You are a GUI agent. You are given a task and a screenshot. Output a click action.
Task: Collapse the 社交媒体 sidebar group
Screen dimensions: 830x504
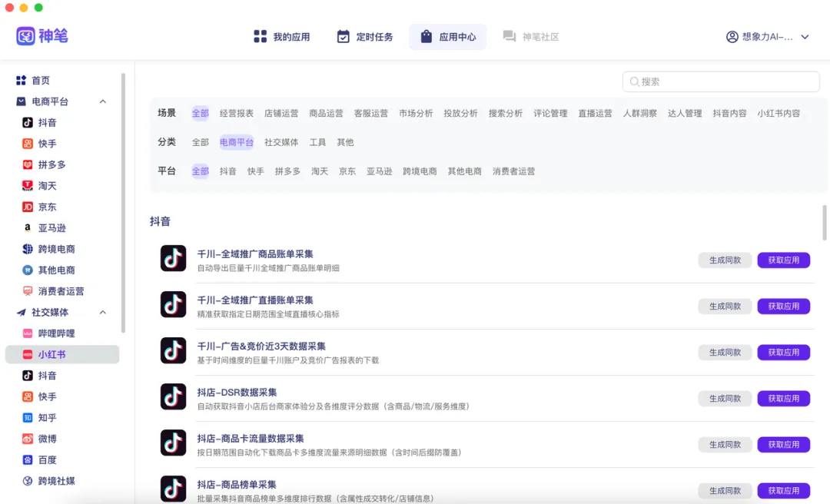[103, 313]
